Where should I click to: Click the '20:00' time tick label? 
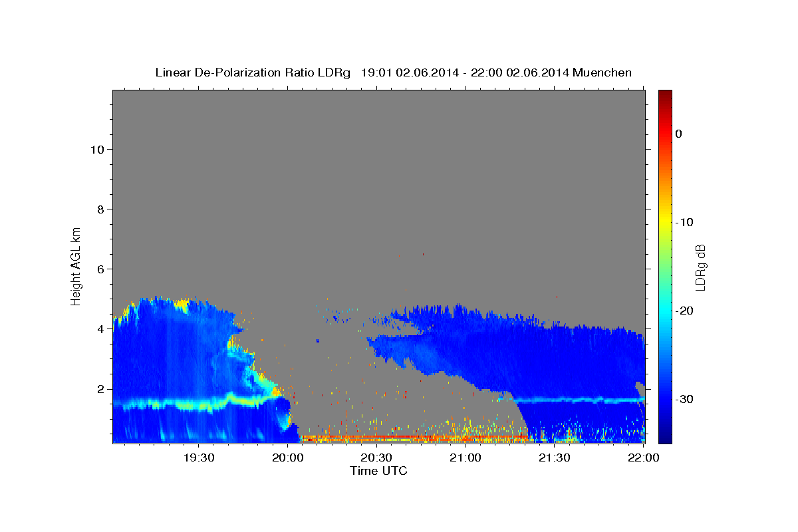288,458
